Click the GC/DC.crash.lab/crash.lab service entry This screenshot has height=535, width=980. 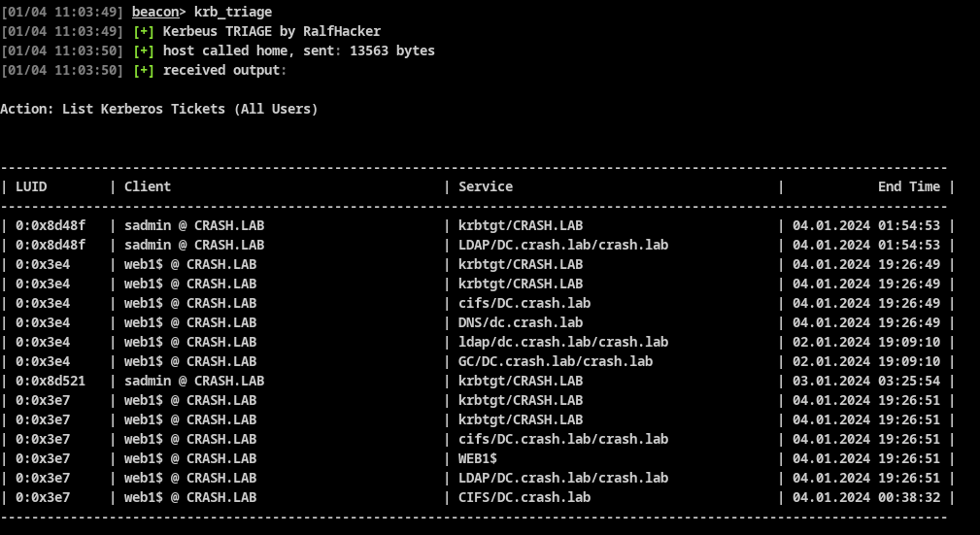(556, 361)
